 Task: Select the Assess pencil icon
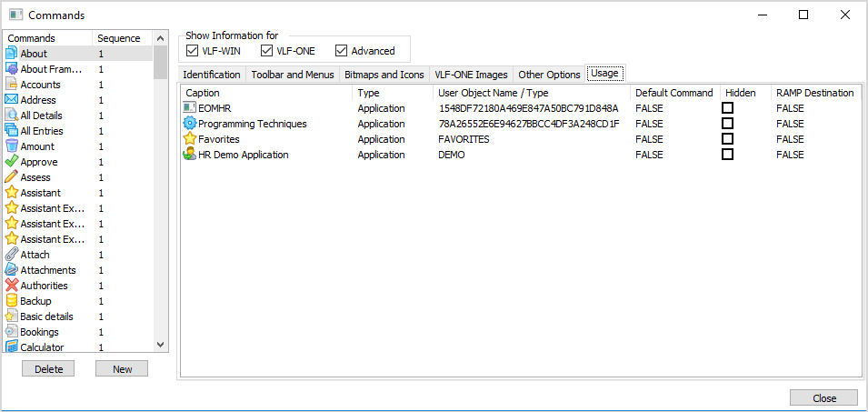click(12, 177)
